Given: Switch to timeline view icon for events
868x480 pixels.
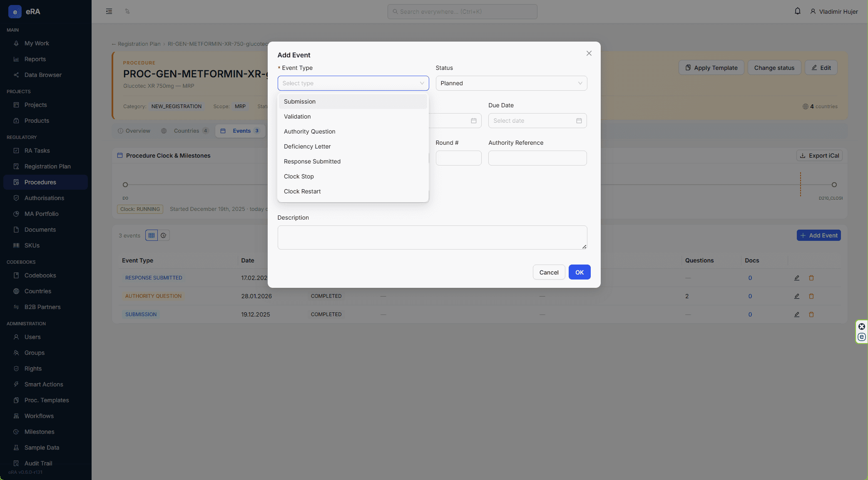Looking at the screenshot, I should point(164,235).
